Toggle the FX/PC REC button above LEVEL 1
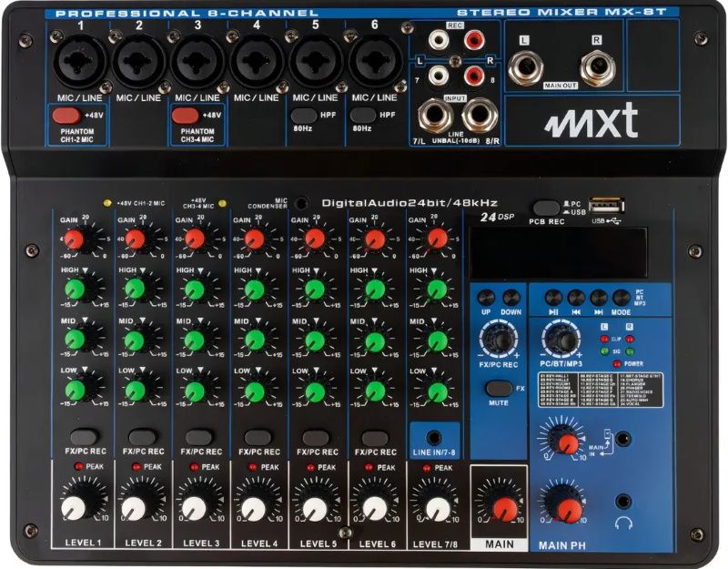 pyautogui.click(x=84, y=437)
